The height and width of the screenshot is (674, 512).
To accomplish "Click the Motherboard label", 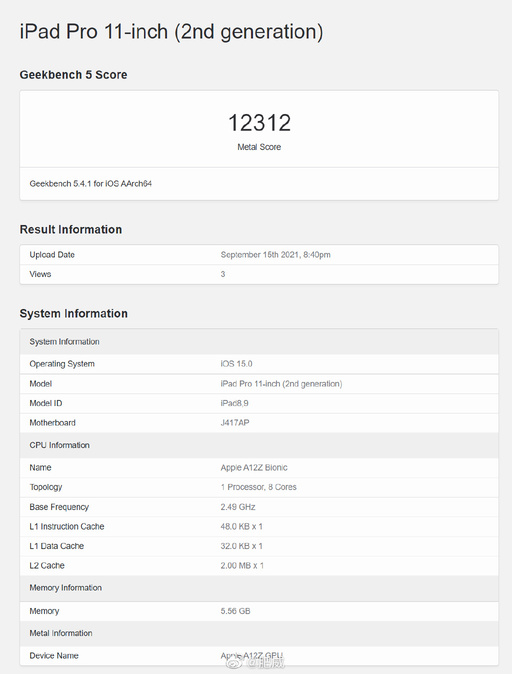I will coord(52,423).
